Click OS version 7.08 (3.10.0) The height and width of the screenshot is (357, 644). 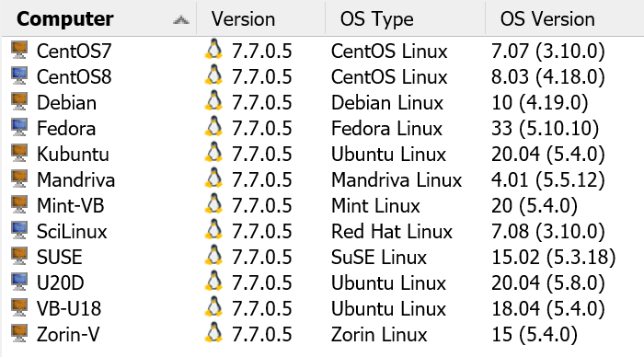pos(548,232)
